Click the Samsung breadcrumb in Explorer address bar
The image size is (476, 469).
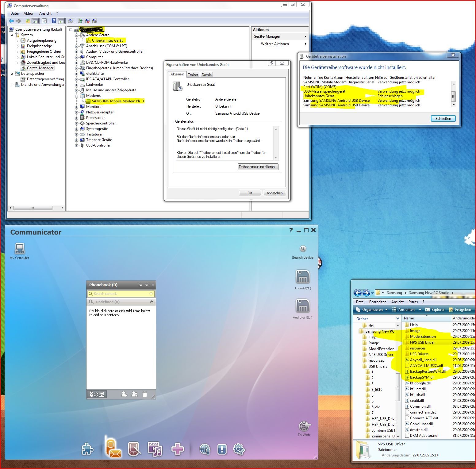[394, 293]
